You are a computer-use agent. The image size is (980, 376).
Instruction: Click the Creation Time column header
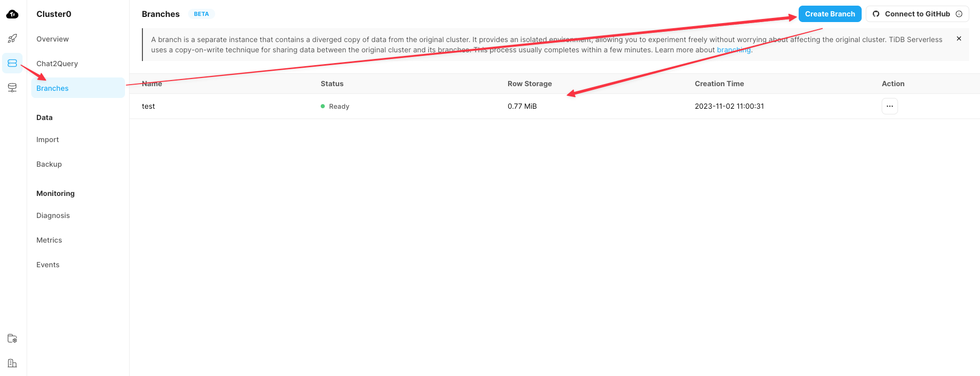(x=719, y=84)
